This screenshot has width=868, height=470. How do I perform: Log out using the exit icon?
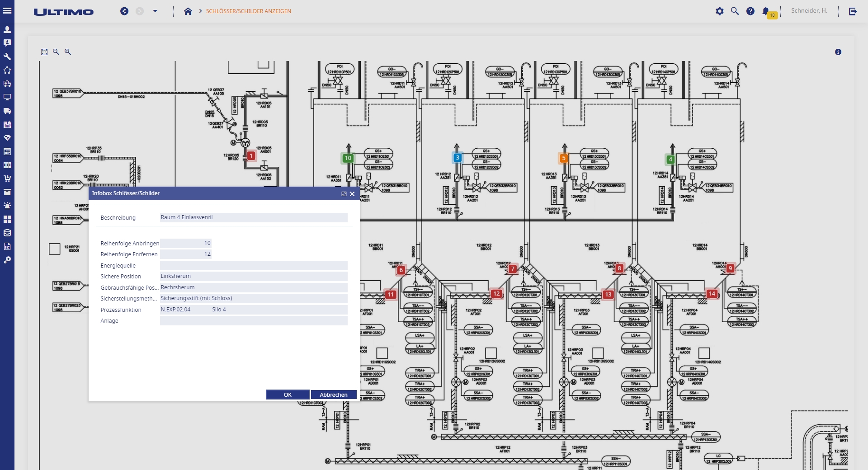click(x=853, y=11)
